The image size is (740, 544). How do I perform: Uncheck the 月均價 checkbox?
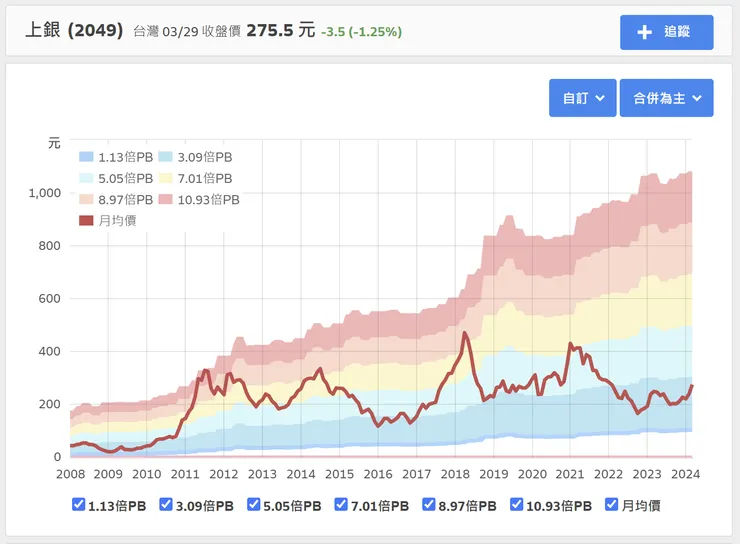click(x=612, y=505)
